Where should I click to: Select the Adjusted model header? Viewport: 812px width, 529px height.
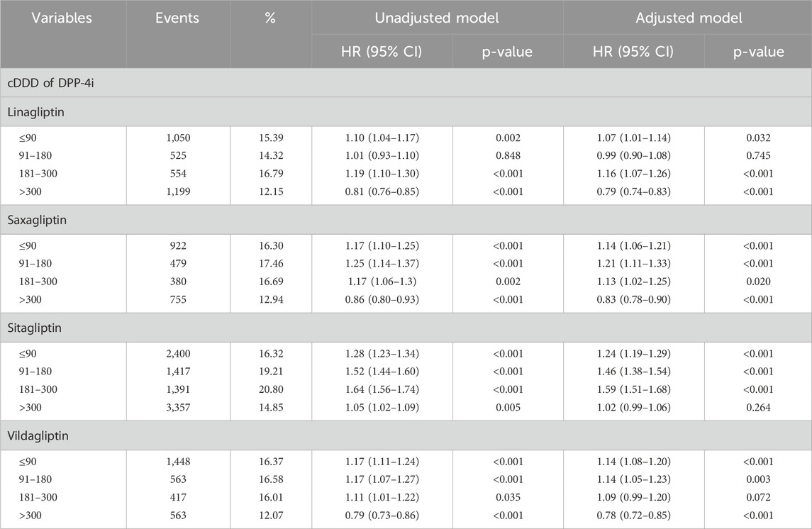tap(689, 18)
